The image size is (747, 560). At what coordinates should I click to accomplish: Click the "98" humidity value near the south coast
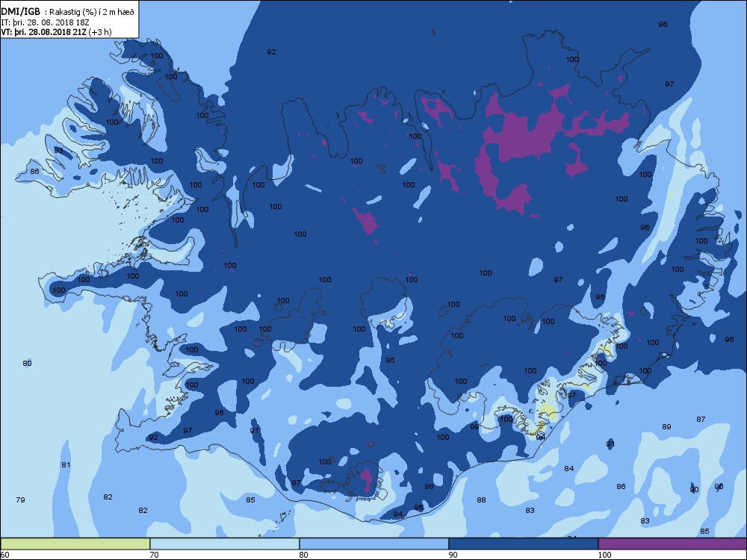point(430,487)
